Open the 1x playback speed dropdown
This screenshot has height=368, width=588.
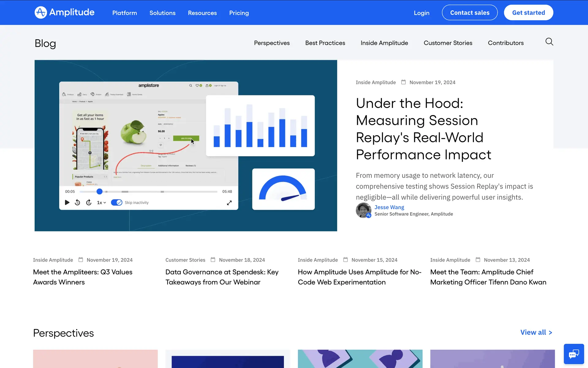(x=101, y=203)
